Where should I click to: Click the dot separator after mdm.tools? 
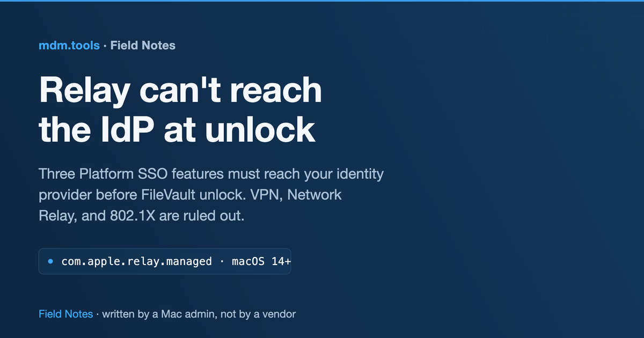pos(105,46)
